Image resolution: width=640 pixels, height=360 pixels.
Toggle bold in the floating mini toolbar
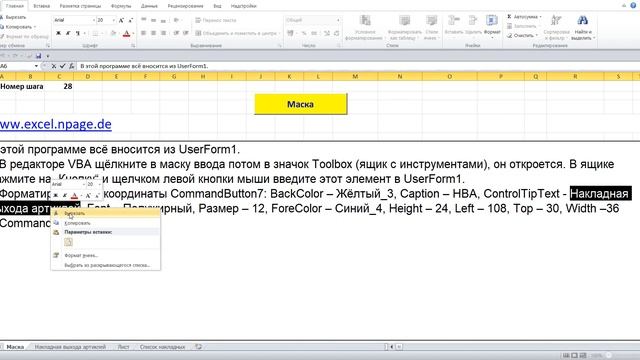(x=56, y=196)
